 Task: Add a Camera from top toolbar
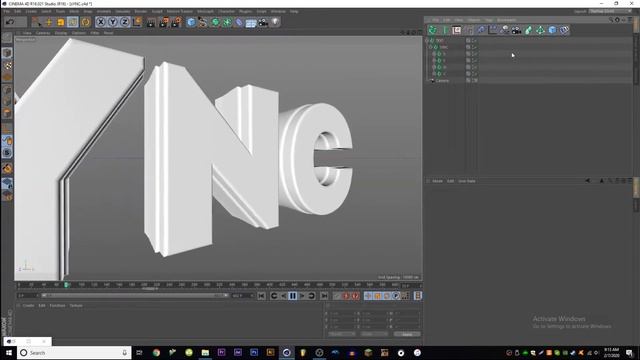263,22
